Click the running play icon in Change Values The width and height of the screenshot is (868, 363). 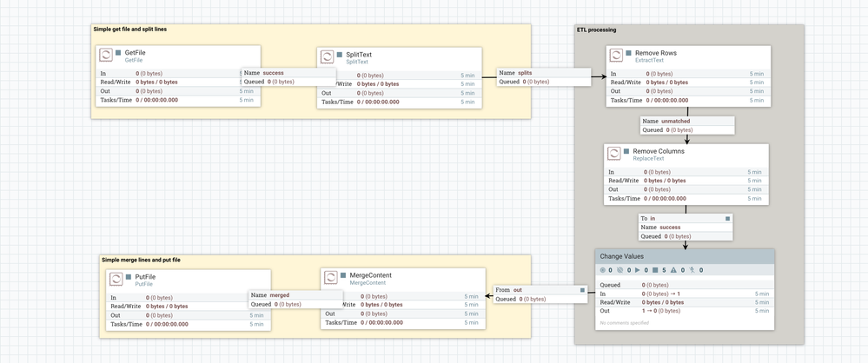point(638,270)
